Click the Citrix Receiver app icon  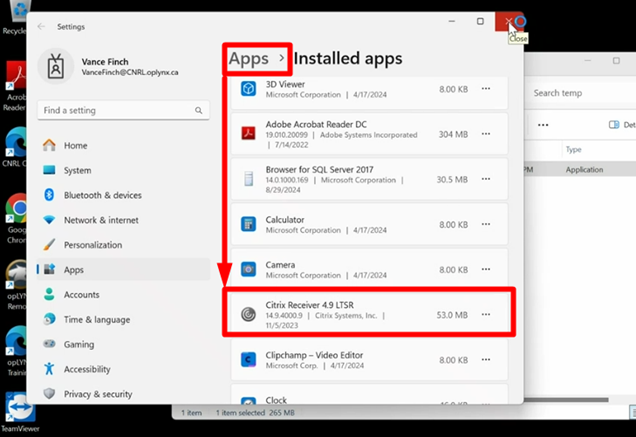[x=249, y=313]
